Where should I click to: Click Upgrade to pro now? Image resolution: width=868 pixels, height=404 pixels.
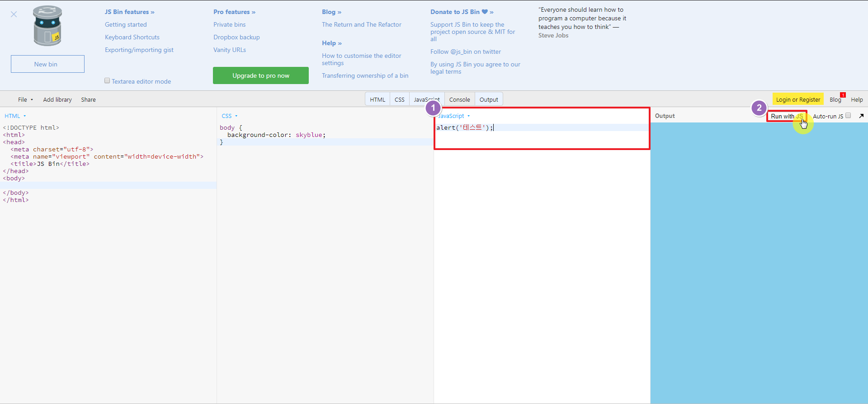point(261,75)
